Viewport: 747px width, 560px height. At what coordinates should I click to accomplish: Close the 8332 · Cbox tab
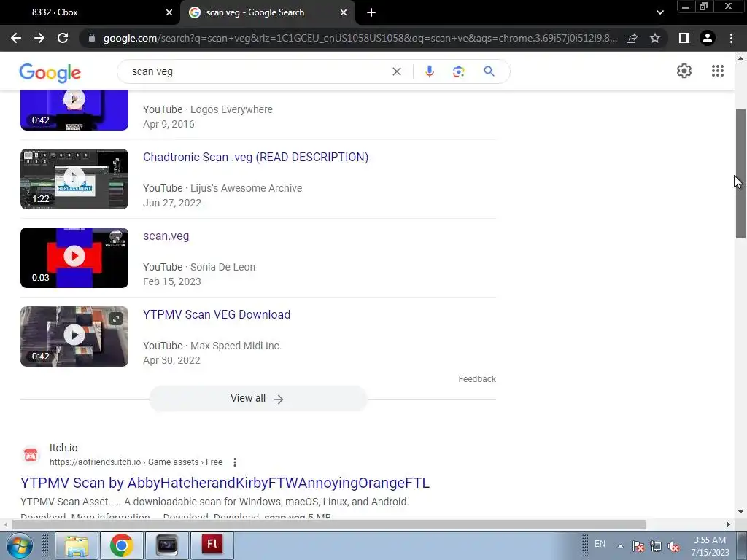click(169, 12)
